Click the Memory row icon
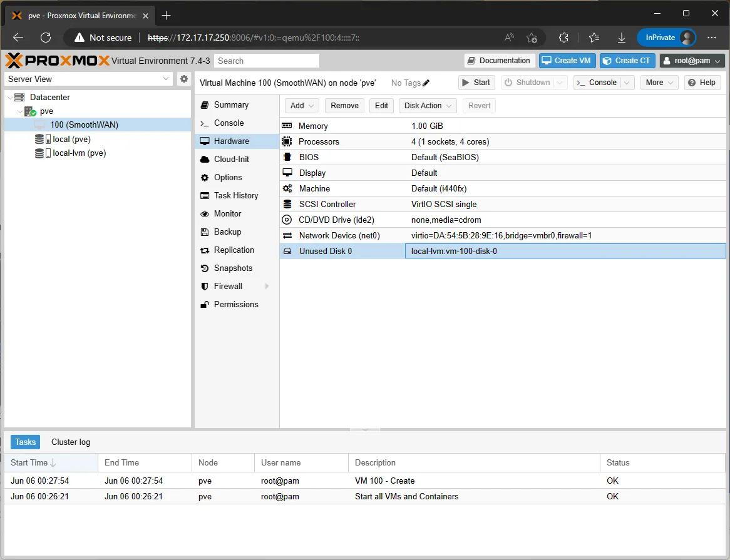This screenshot has height=560, width=730. point(287,126)
